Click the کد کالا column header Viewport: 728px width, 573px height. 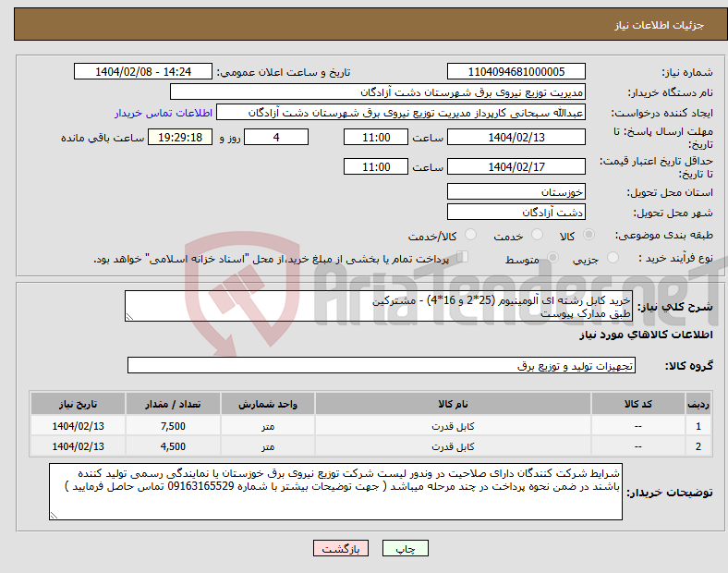pos(638,404)
